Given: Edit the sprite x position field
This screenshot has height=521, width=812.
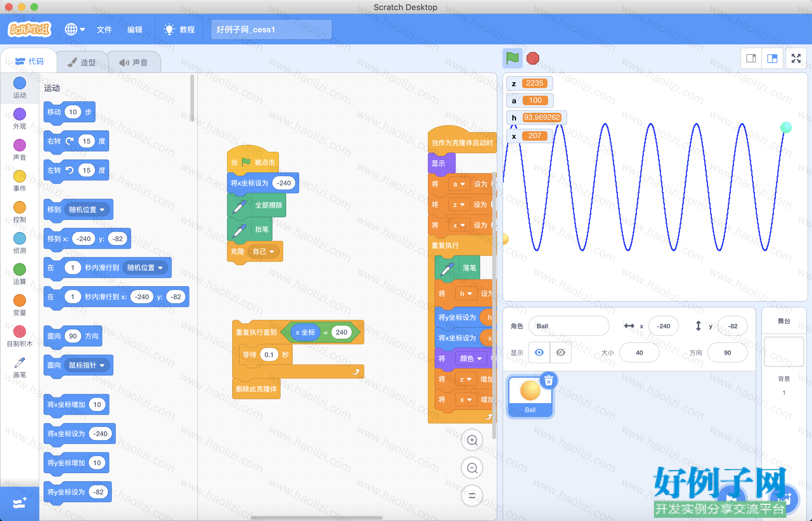Looking at the screenshot, I should click(x=663, y=326).
